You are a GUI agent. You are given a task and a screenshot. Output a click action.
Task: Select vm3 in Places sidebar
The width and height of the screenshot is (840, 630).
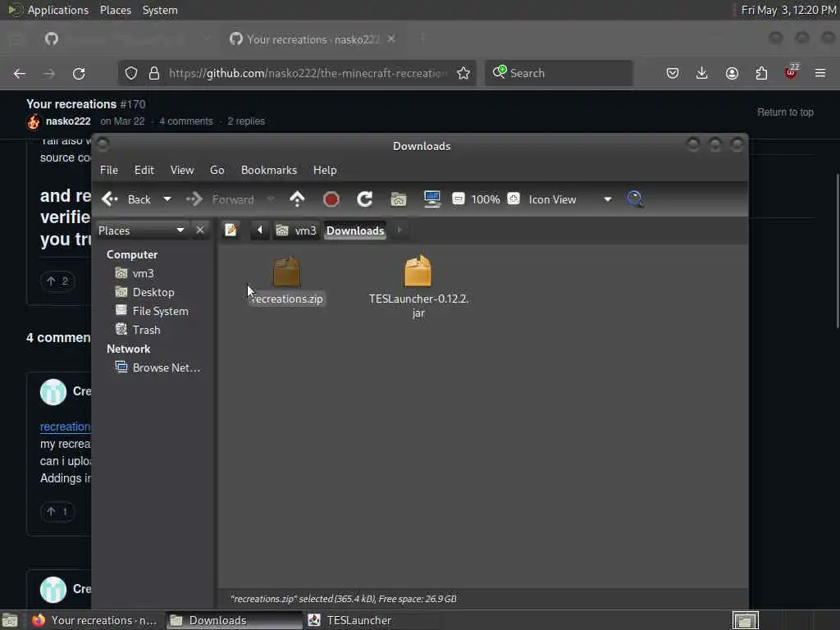135,273
